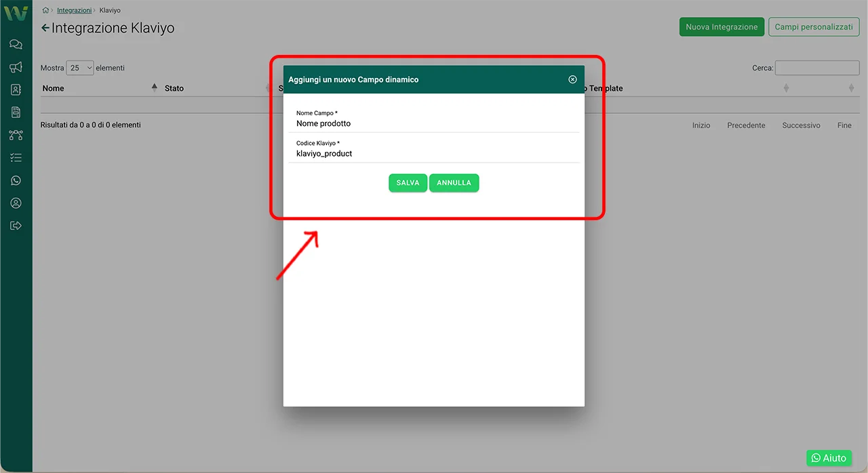The image size is (868, 473).
Task: Open the WhatsApp sidebar icon
Action: pos(16,180)
